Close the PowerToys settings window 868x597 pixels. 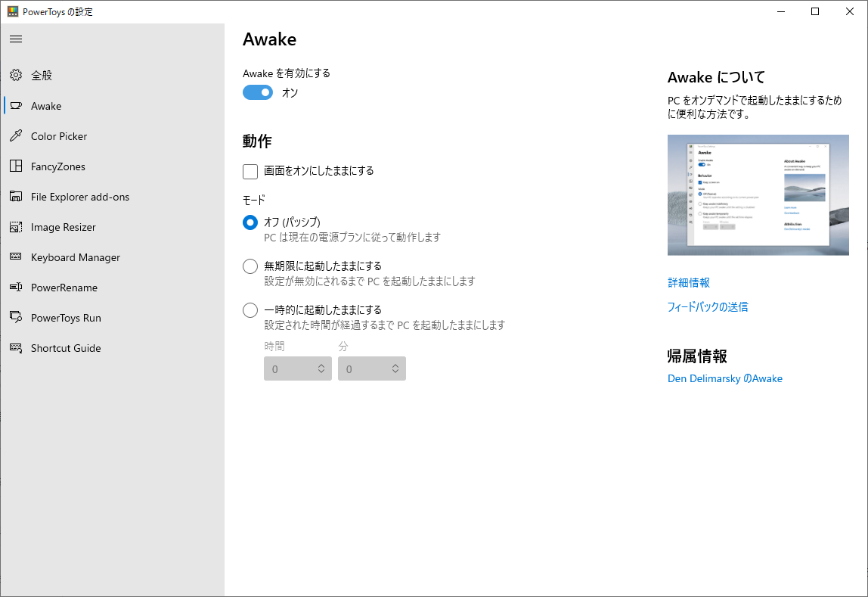point(850,11)
